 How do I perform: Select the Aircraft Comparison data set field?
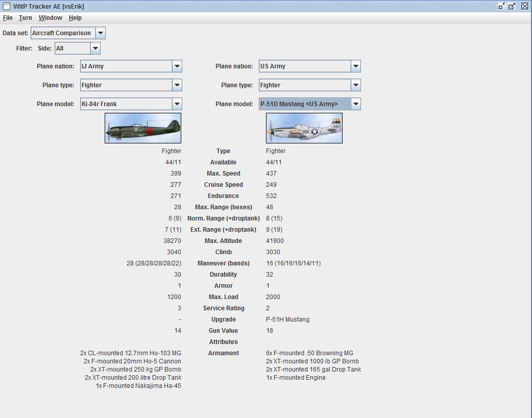click(x=63, y=33)
